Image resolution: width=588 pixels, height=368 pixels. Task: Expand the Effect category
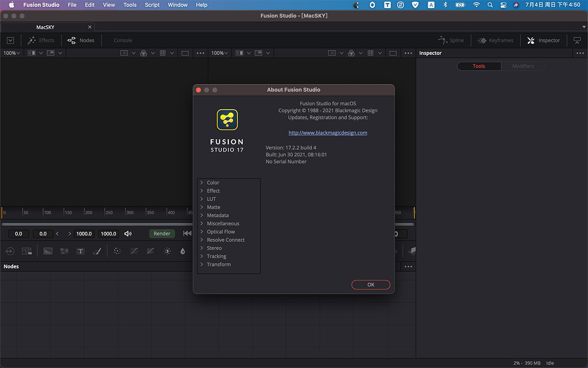click(x=201, y=191)
